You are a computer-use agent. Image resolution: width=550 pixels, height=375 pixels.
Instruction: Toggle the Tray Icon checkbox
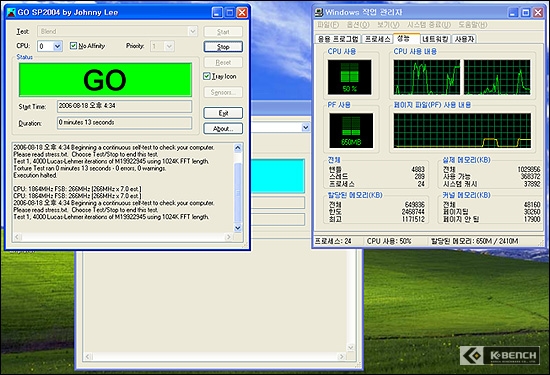207,76
